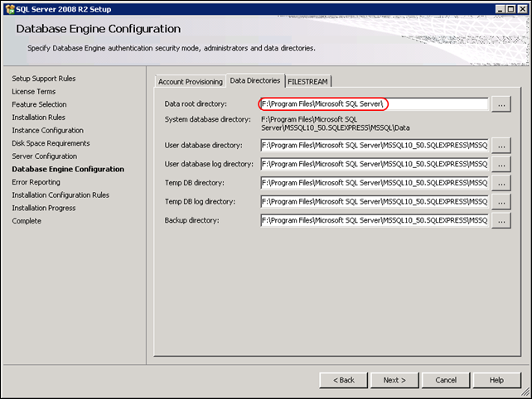The image size is (532, 399).
Task: Browse for the User database directory
Action: (501, 146)
